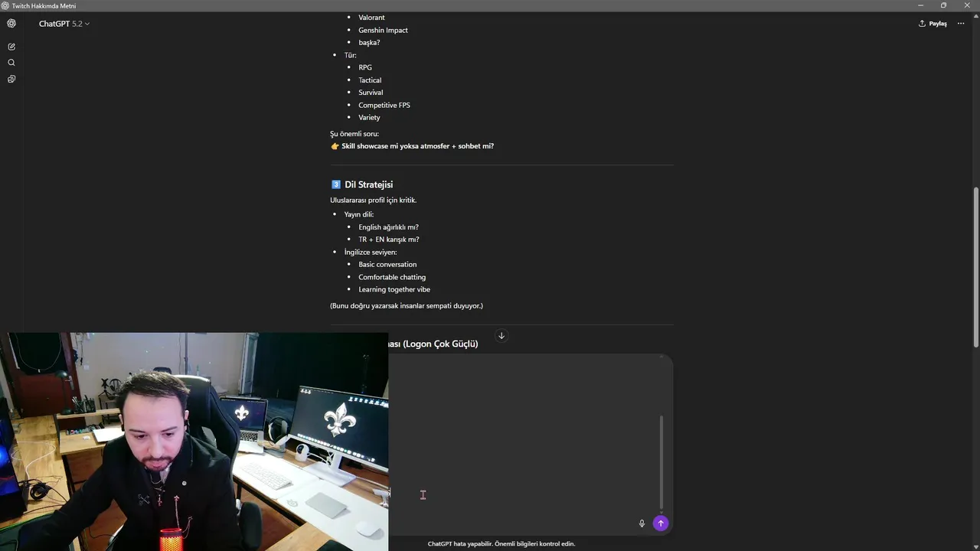Click the Paylaş share button

pyautogui.click(x=933, y=24)
